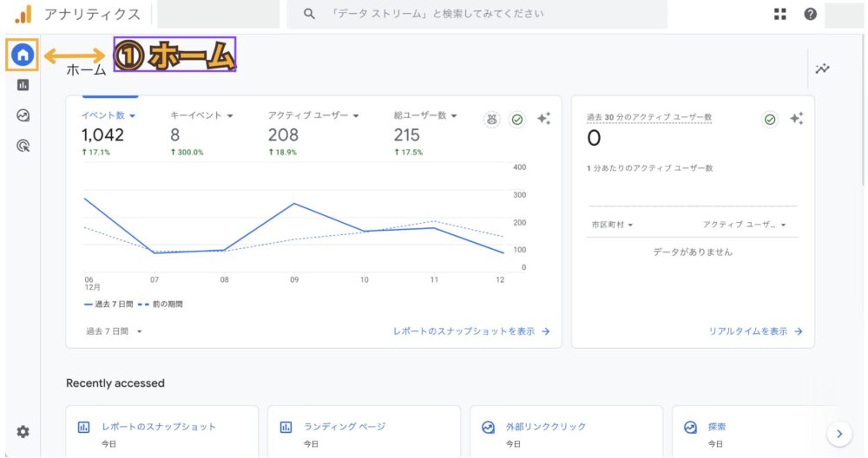Click the 過去 7 日間 legend entry

pyautogui.click(x=108, y=304)
